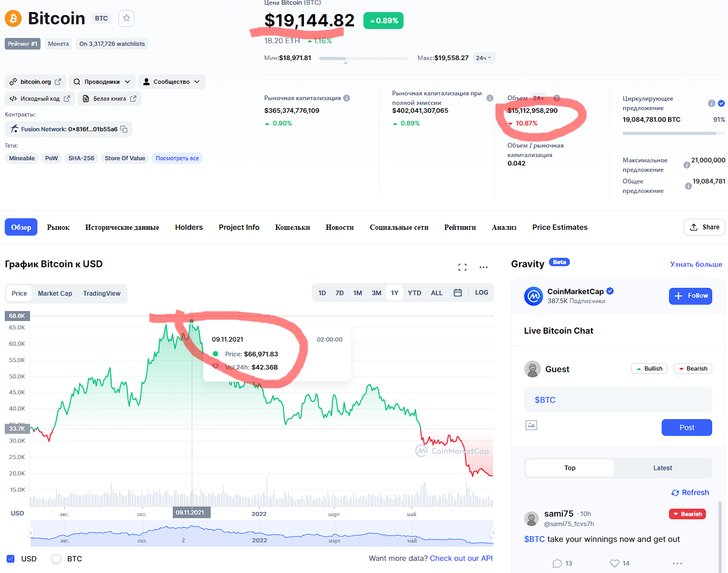
Task: Click the low-high price range slider
Action: point(364,59)
